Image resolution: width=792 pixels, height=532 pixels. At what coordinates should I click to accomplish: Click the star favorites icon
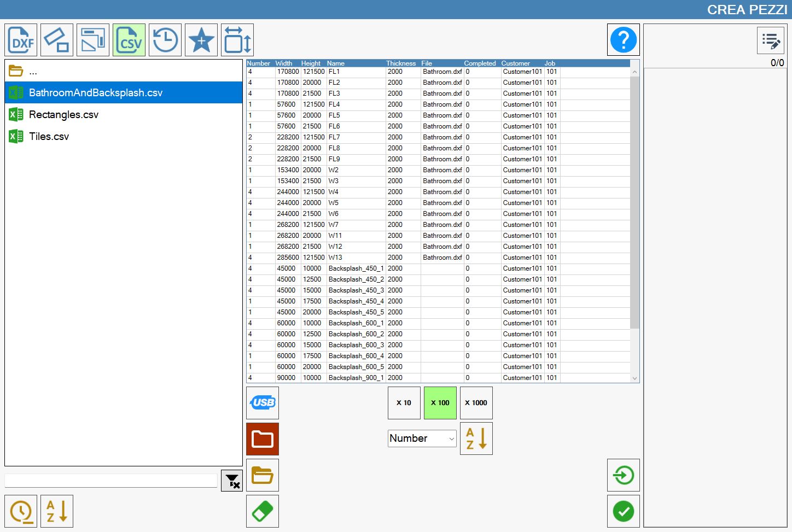coord(201,40)
